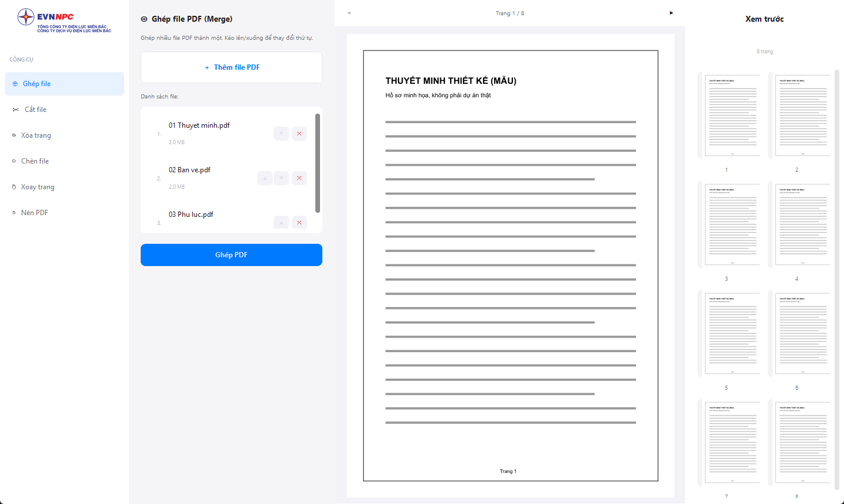Click the file list scrollbar

click(x=318, y=163)
